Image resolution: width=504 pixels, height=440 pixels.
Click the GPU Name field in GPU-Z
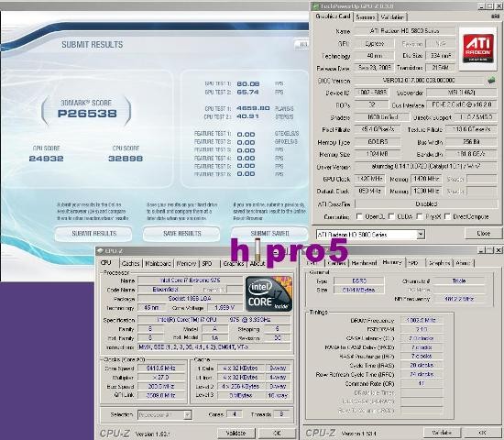point(404,31)
